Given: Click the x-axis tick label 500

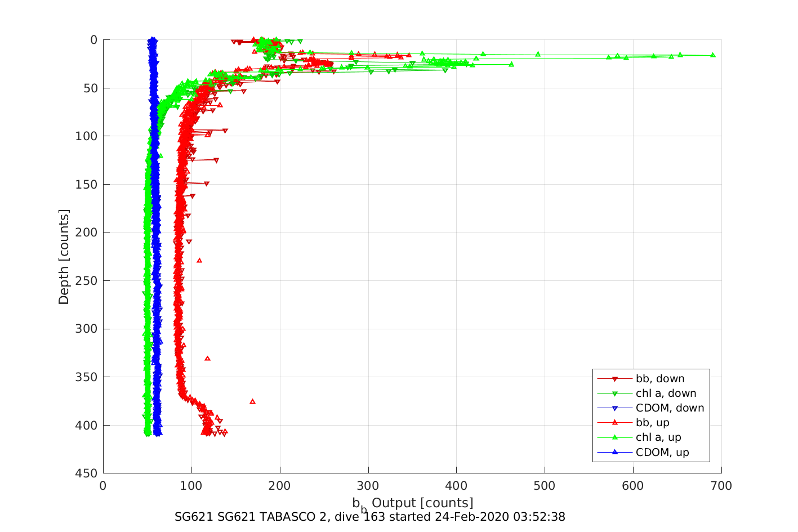Looking at the screenshot, I should [x=545, y=486].
